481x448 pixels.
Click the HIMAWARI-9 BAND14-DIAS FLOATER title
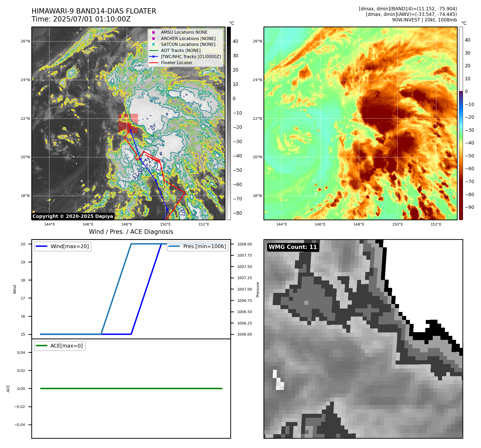(94, 11)
